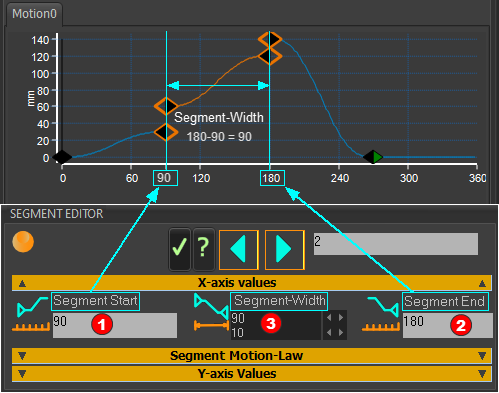Decrease increment with lower left spinner arrow
499x393 pixels.
329,332
